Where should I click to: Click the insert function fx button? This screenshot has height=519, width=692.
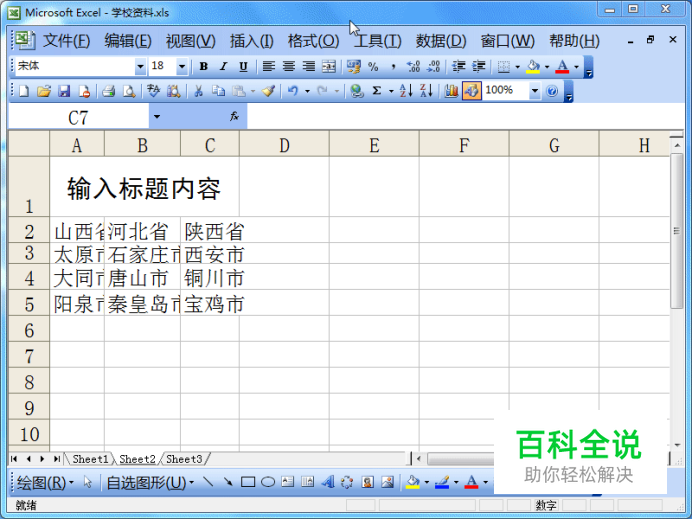[234, 117]
